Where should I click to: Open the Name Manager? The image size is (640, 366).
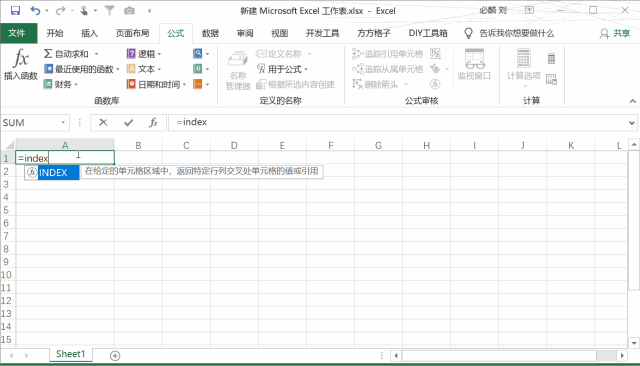(x=238, y=69)
